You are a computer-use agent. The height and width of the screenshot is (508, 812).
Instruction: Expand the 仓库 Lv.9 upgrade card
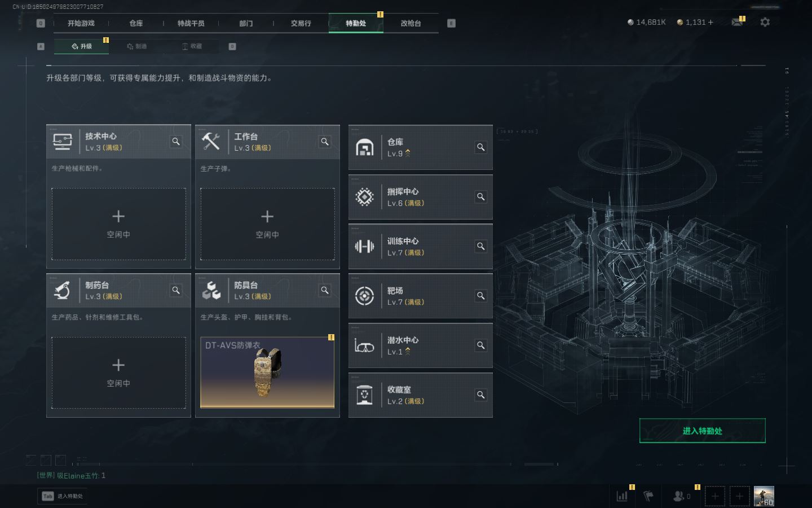(420, 147)
